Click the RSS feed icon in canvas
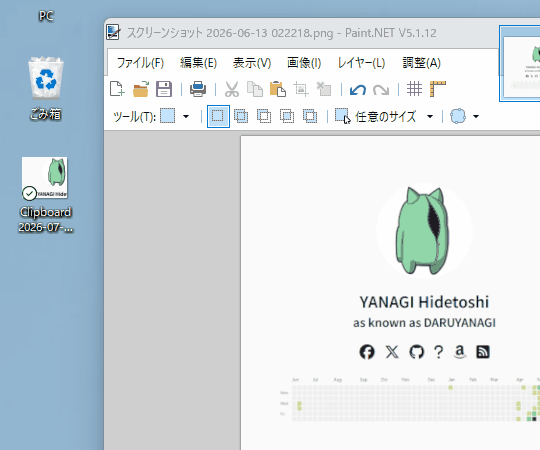540x450 pixels. click(x=483, y=352)
